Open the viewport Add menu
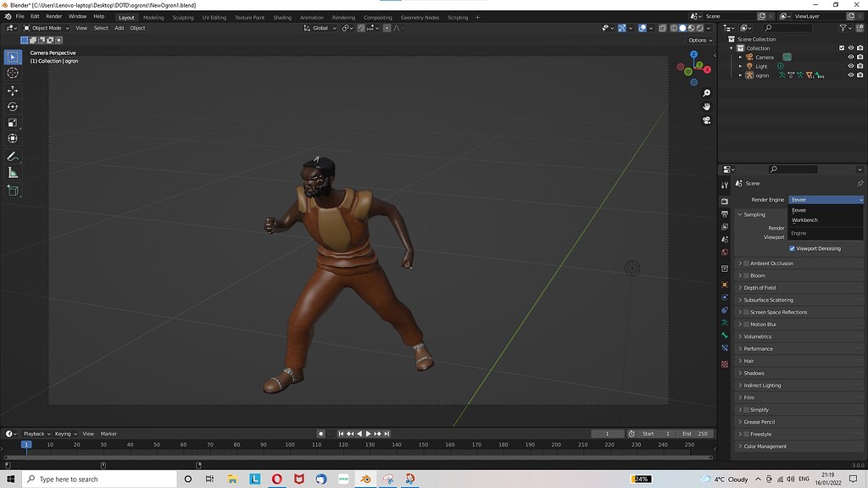The height and width of the screenshot is (488, 868). [119, 28]
